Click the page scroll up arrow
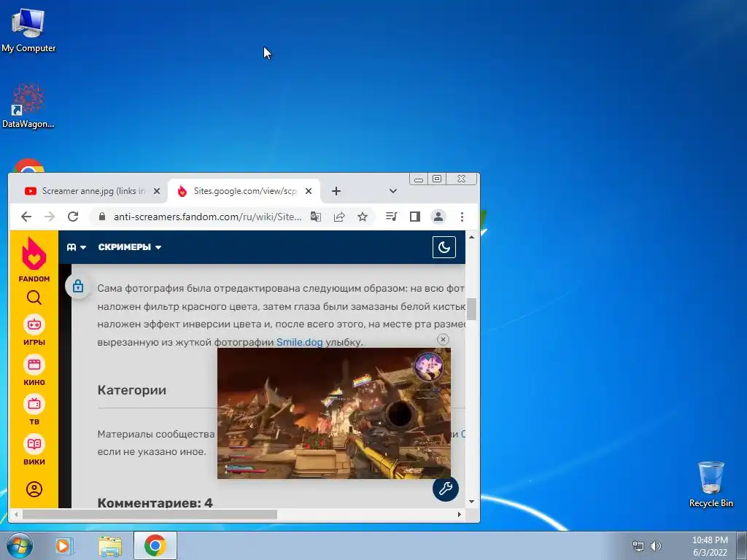The width and height of the screenshot is (747, 560). (x=472, y=237)
